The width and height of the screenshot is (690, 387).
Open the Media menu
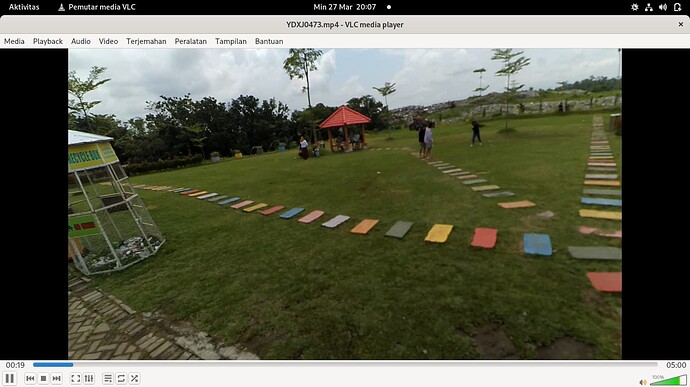coord(14,41)
